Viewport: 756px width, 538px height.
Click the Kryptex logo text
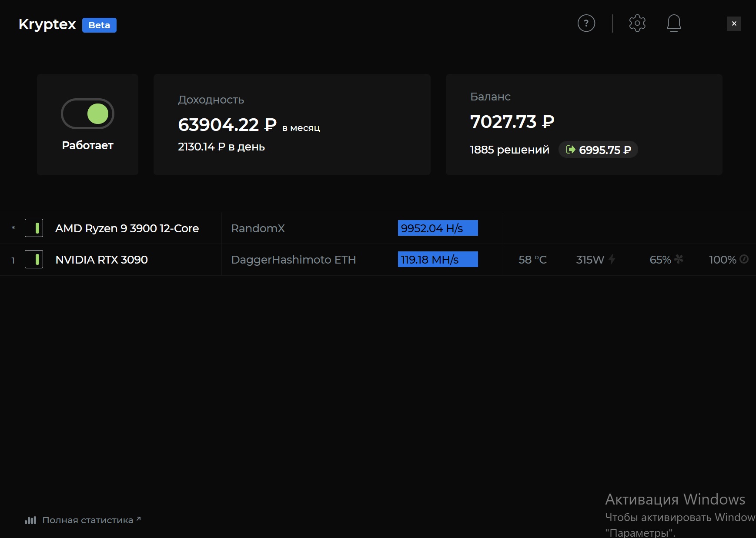[x=47, y=24]
